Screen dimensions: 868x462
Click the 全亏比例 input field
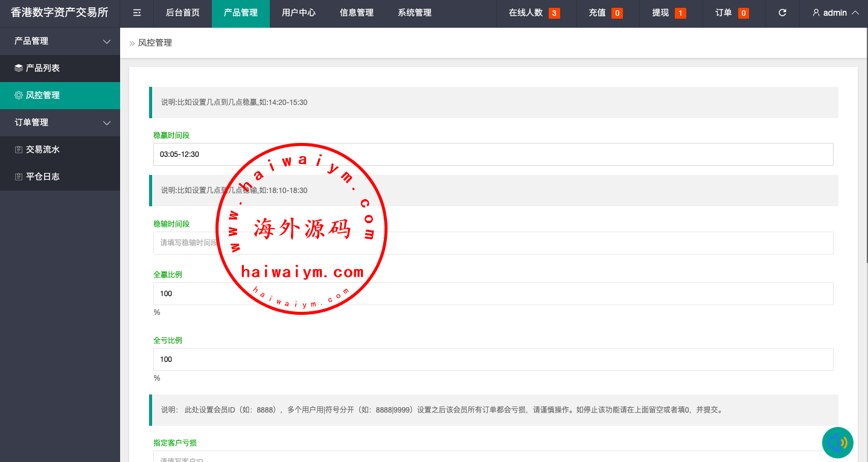coord(493,359)
